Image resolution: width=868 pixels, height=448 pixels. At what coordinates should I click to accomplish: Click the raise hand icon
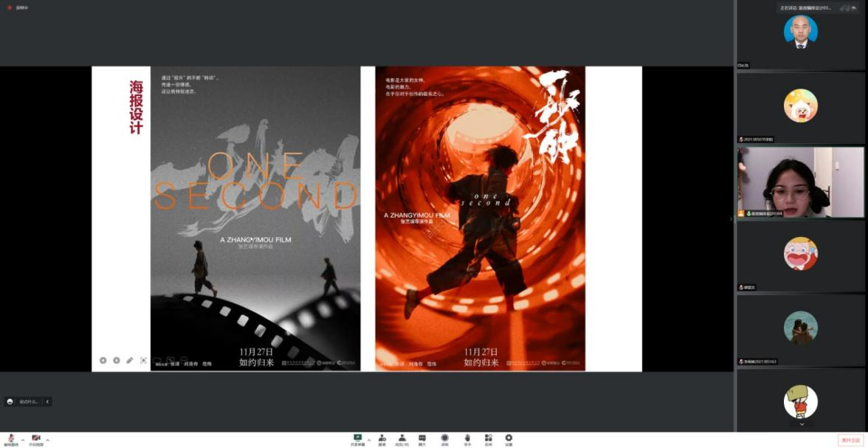point(467,439)
